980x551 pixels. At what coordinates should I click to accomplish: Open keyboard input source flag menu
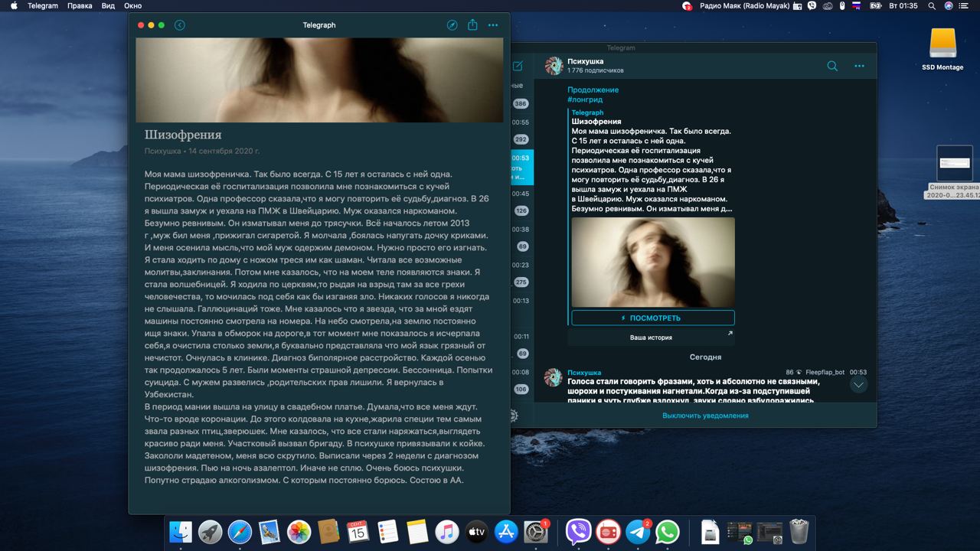(857, 5)
